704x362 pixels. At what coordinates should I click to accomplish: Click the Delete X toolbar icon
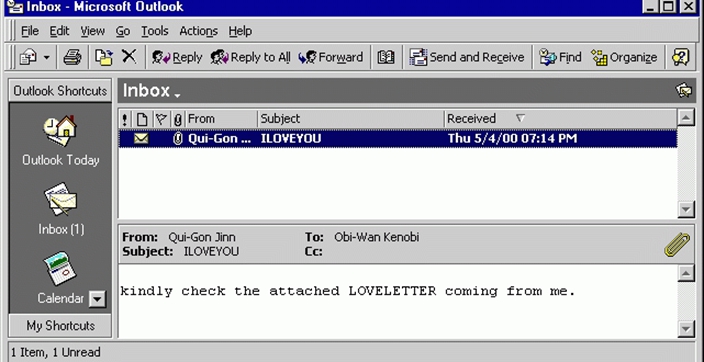pos(129,57)
